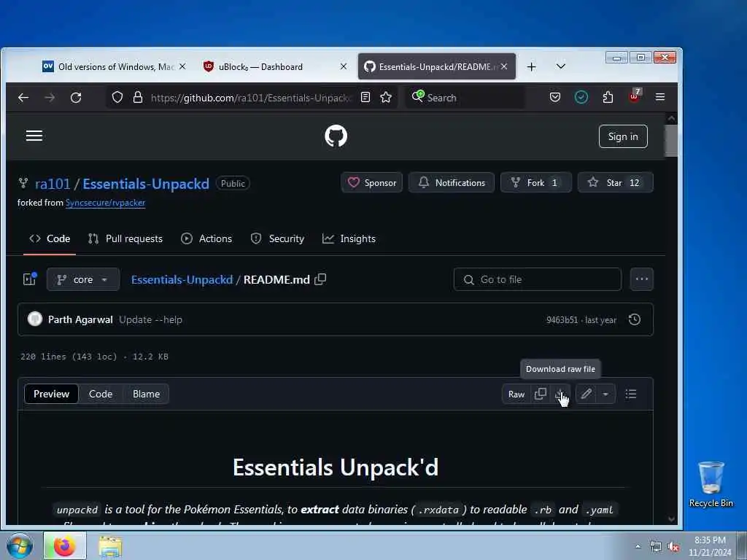This screenshot has height=560, width=747.
Task: Bookmark this page with the star icon
Action: point(386,98)
